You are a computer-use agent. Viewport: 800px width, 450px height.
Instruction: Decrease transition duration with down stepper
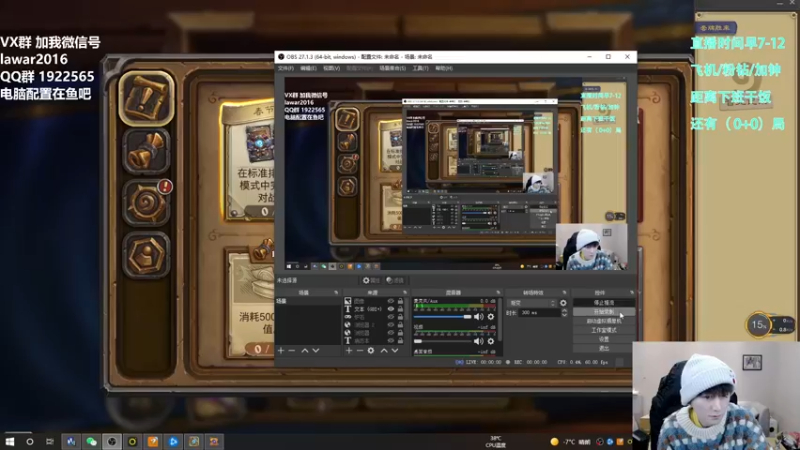[x=564, y=315]
